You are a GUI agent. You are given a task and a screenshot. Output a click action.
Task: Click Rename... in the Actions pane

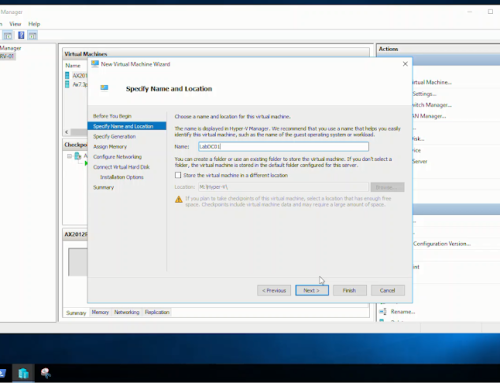coord(403,312)
